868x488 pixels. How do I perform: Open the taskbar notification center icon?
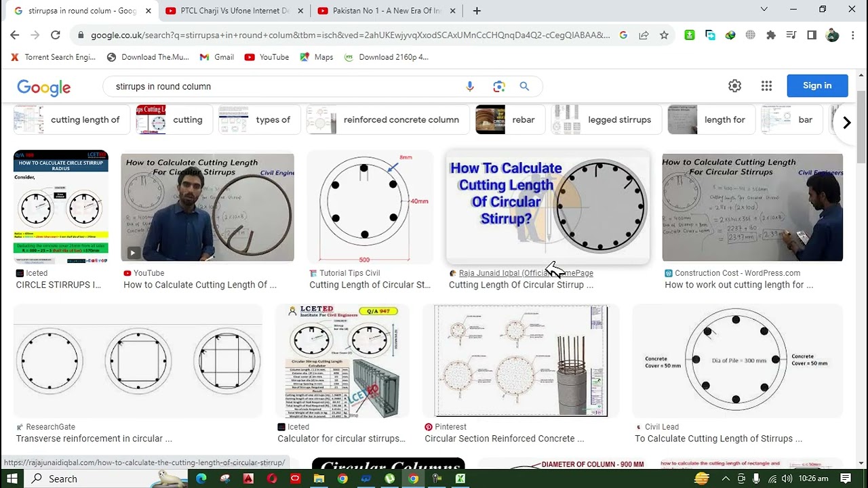point(846,479)
